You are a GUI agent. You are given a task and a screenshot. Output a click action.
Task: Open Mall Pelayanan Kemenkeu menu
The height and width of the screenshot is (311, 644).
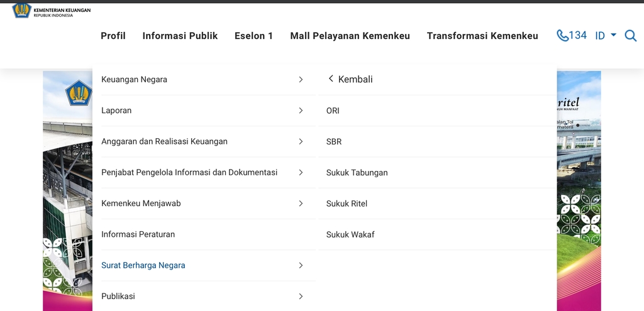click(x=350, y=36)
